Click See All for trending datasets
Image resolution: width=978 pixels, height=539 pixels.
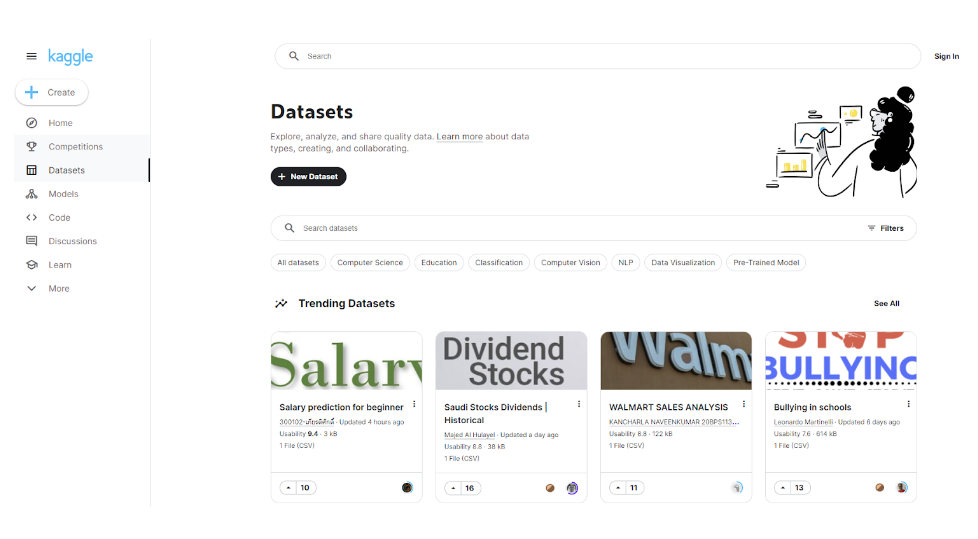click(x=886, y=303)
